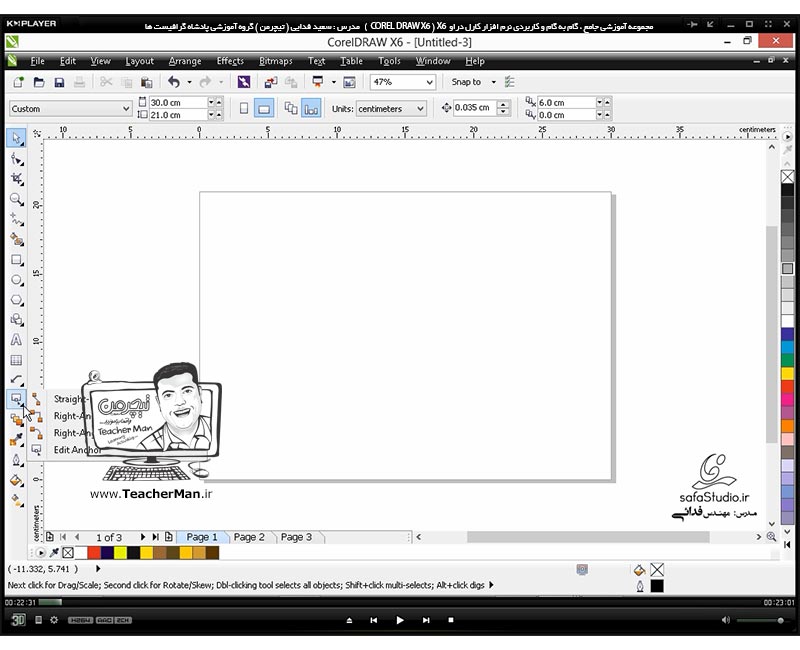Stop playback in KMPlayer
The width and height of the screenshot is (800, 650).
(x=451, y=620)
